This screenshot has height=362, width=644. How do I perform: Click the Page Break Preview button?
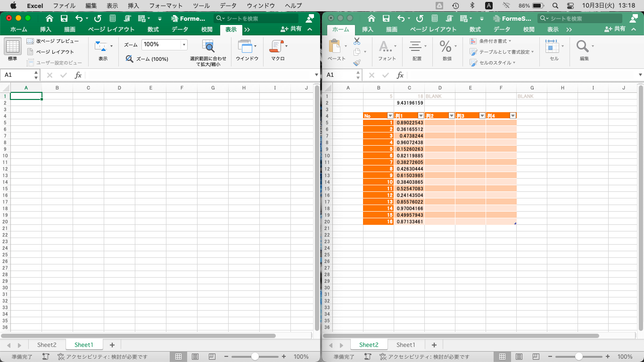coord(52,41)
